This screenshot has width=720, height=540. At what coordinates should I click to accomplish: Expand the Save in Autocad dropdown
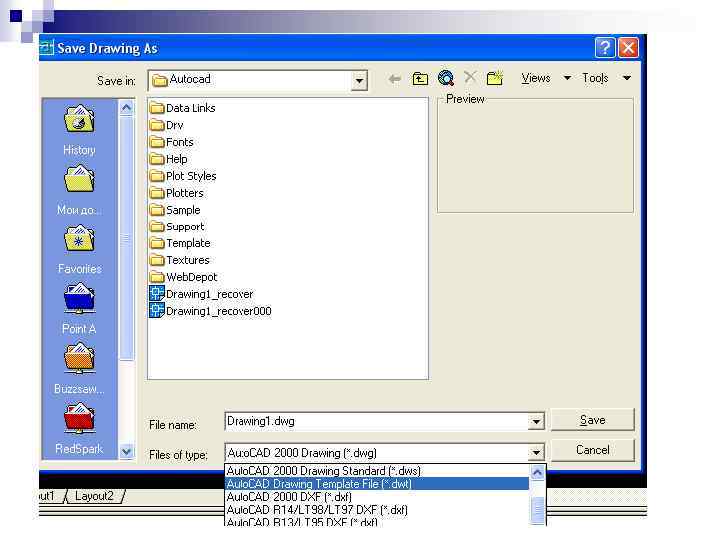coord(359,81)
